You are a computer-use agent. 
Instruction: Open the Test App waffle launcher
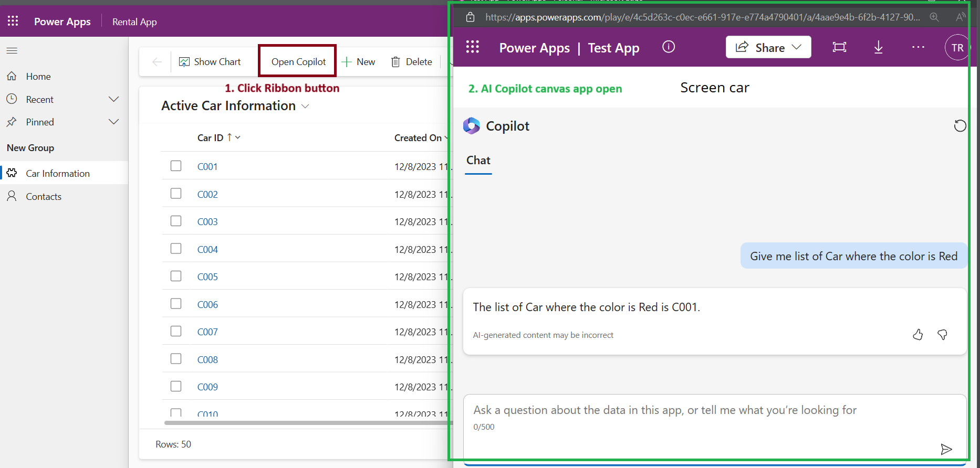pyautogui.click(x=473, y=47)
